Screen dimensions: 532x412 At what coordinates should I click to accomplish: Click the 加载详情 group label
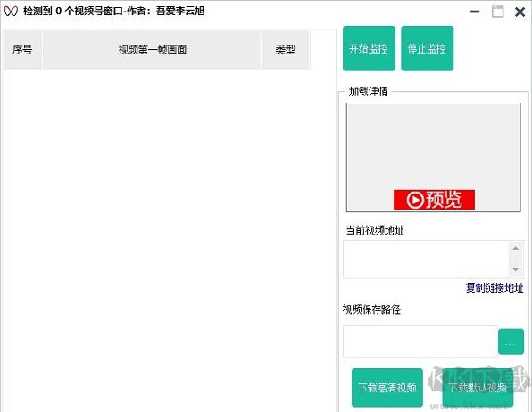click(x=368, y=91)
